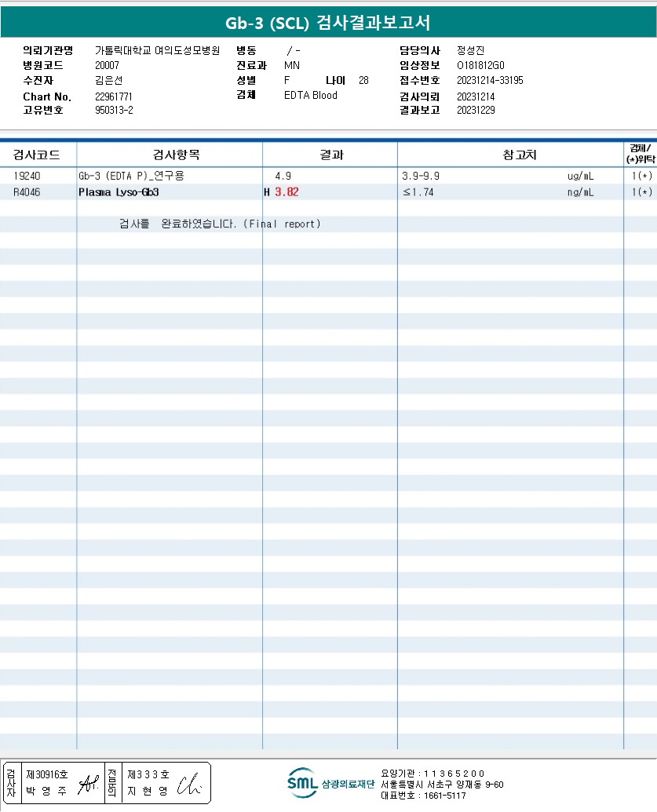Click the 검사코드 column header
This screenshot has width=657, height=812.
click(x=36, y=155)
